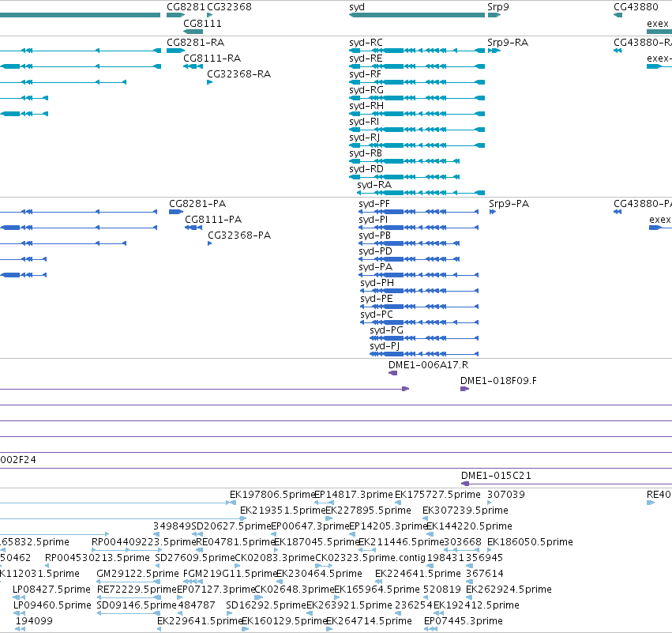Click the Srp9-RA transcript label
The height and width of the screenshot is (633, 672).
tap(508, 43)
